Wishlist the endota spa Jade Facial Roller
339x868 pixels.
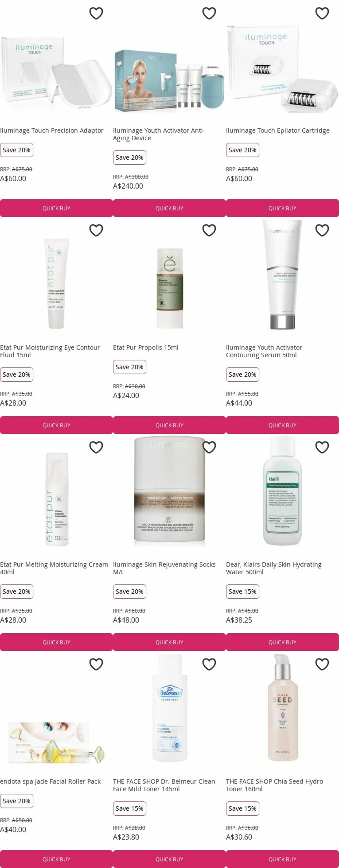[96, 665]
